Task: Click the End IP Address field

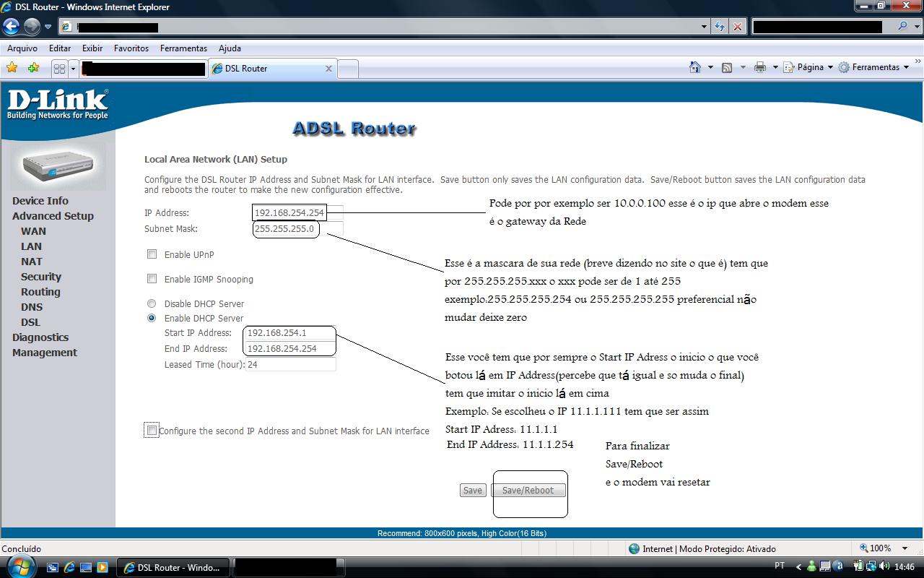Action: pos(291,348)
